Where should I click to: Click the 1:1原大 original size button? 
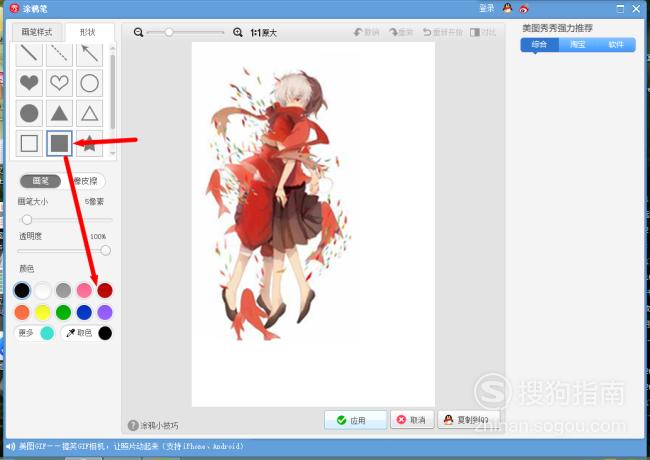pyautogui.click(x=263, y=33)
